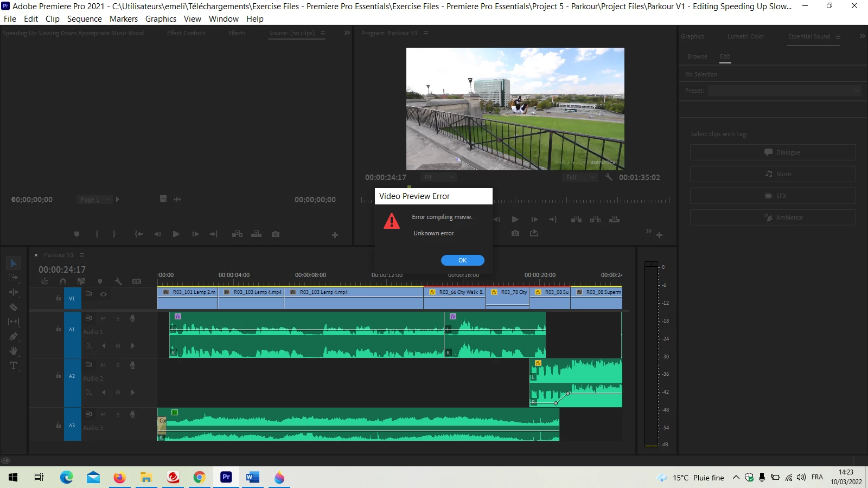
Task: Open Timeline Display Settings wrench
Action: click(x=118, y=281)
